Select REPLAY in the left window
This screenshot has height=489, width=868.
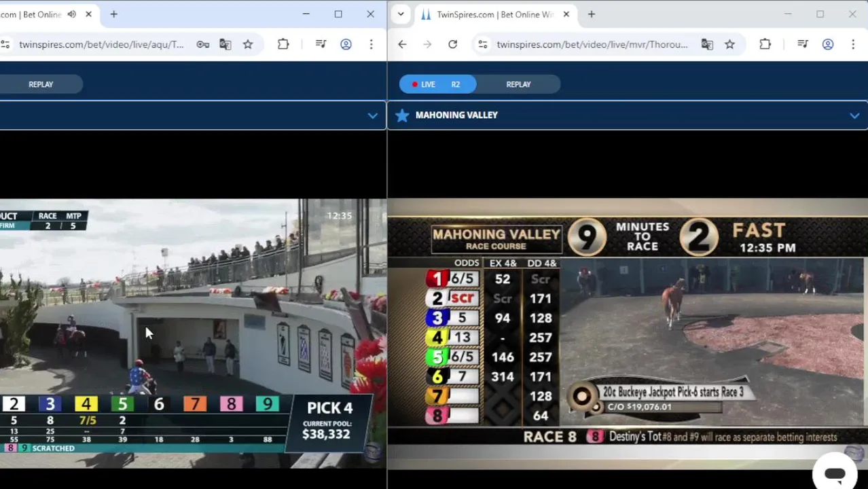pyautogui.click(x=41, y=84)
